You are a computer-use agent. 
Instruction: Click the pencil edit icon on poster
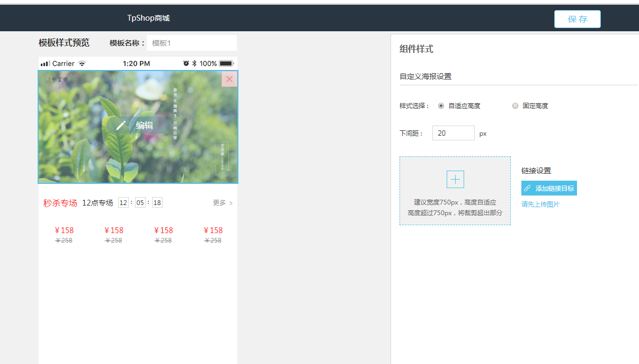click(121, 125)
